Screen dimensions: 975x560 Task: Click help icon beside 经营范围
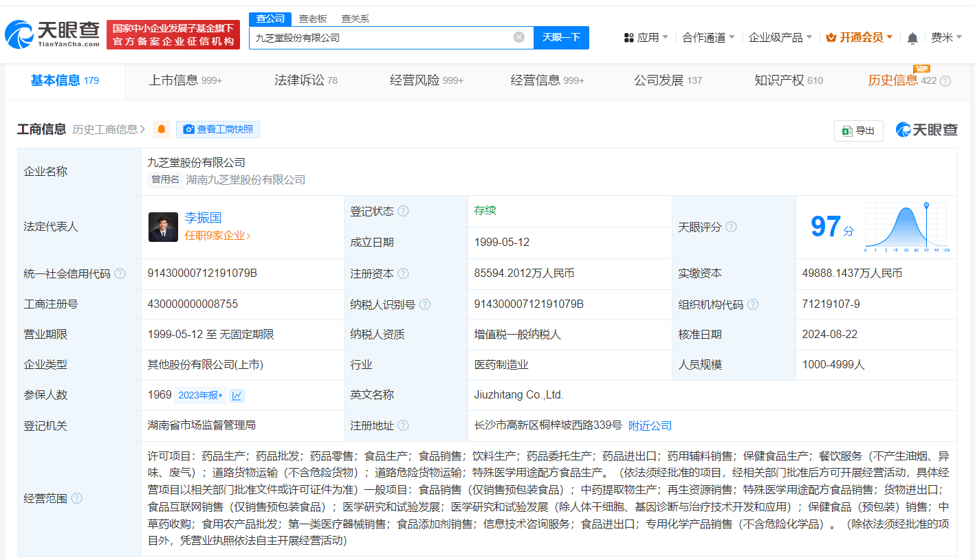point(76,498)
